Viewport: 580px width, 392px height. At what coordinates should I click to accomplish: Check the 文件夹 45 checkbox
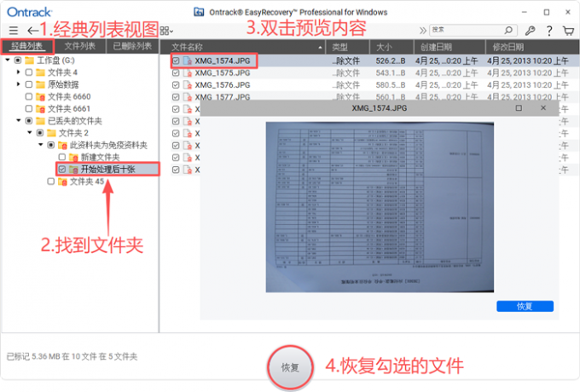(x=51, y=182)
